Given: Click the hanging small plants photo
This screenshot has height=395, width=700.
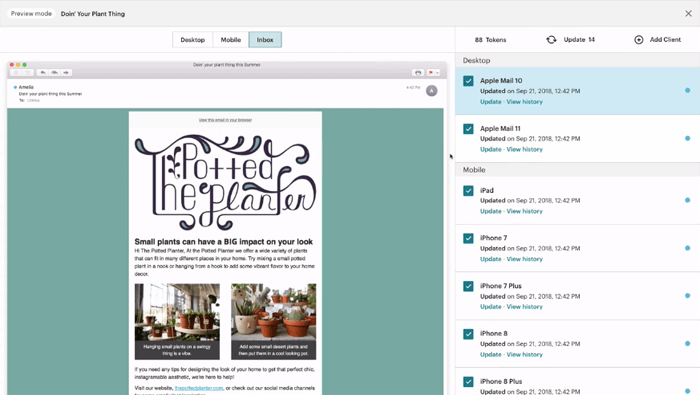Looking at the screenshot, I should (177, 312).
